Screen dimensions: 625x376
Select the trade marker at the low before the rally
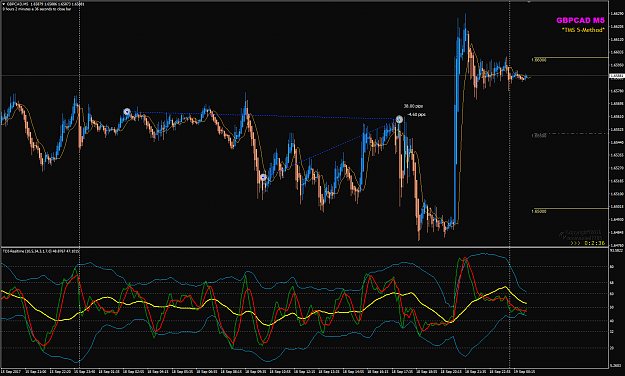[263, 177]
